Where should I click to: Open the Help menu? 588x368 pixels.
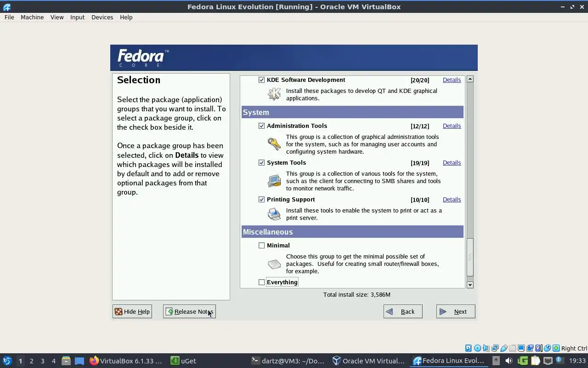(126, 17)
